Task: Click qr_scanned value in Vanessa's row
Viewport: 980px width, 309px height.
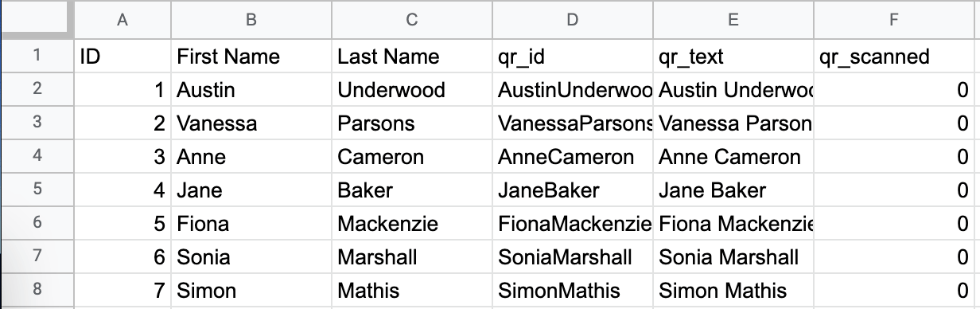Action: (x=895, y=123)
